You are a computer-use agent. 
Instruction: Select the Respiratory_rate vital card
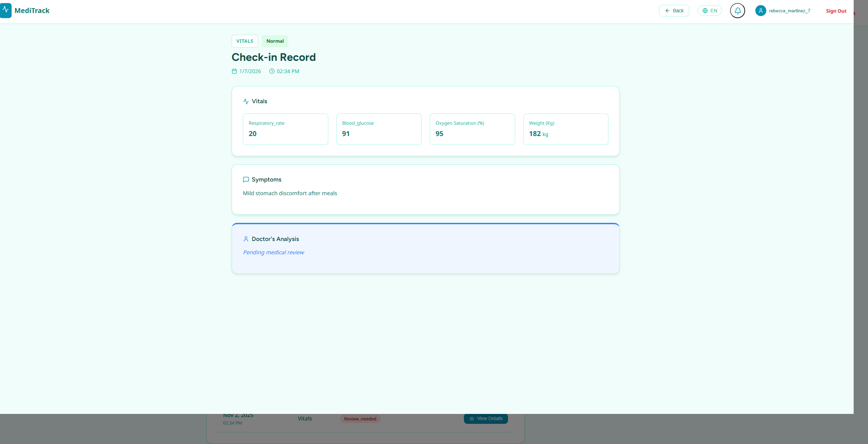(285, 129)
